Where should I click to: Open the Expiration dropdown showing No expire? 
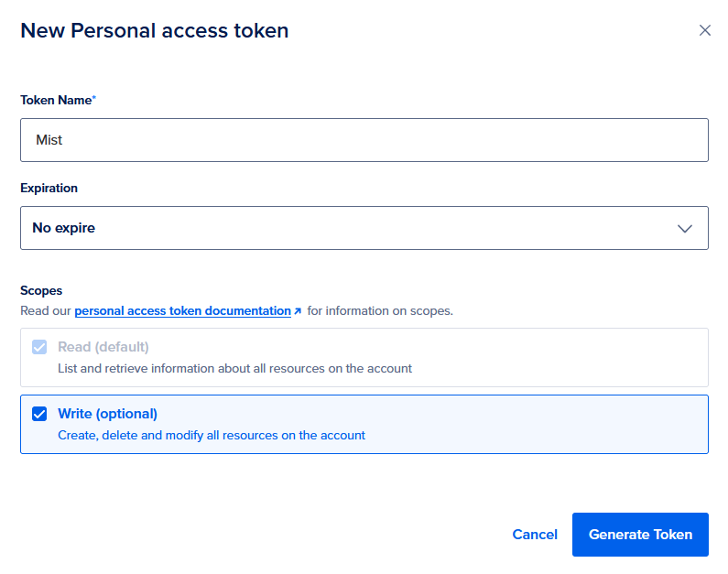tap(364, 228)
